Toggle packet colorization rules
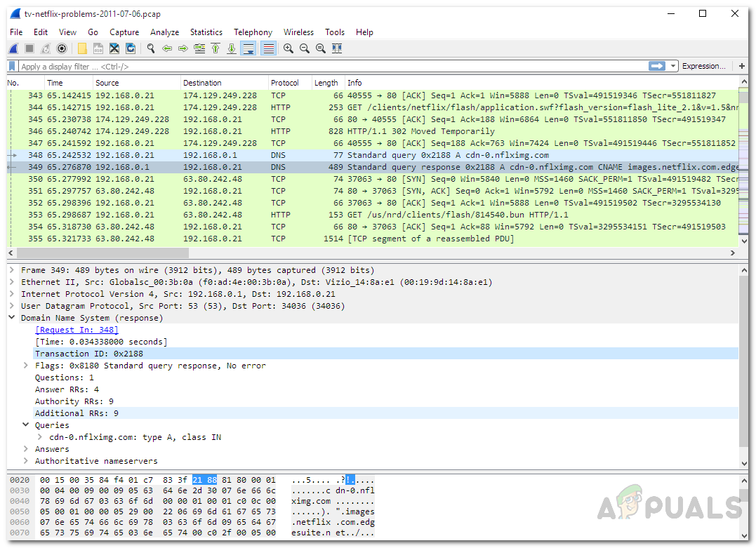Viewport: 756px width, 548px height. (267, 48)
